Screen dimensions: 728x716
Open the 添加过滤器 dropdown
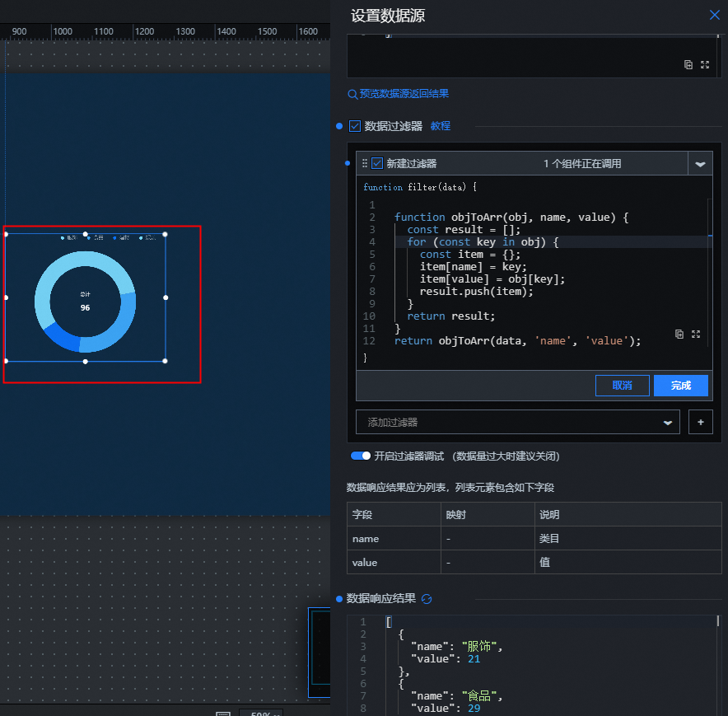tap(667, 422)
